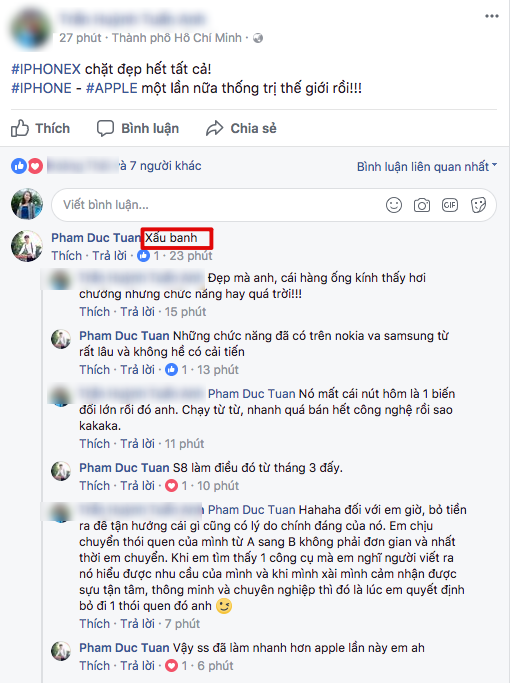Open Pham Duc Tuan profile picture on top comment
510x683 pixels.
27,246
